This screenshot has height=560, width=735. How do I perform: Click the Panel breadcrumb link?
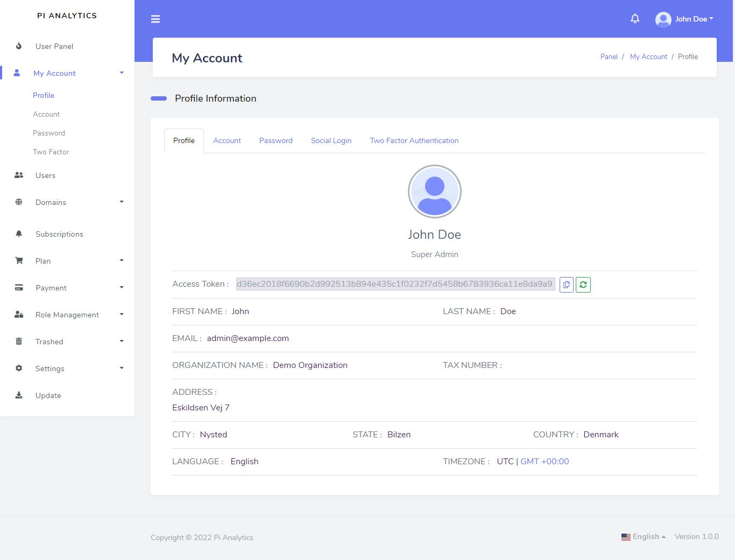coord(609,57)
